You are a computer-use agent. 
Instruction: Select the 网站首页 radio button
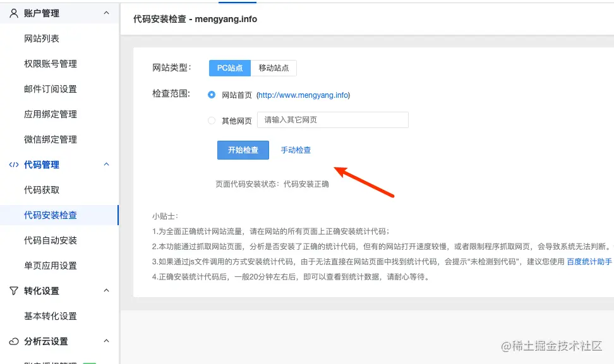(212, 95)
